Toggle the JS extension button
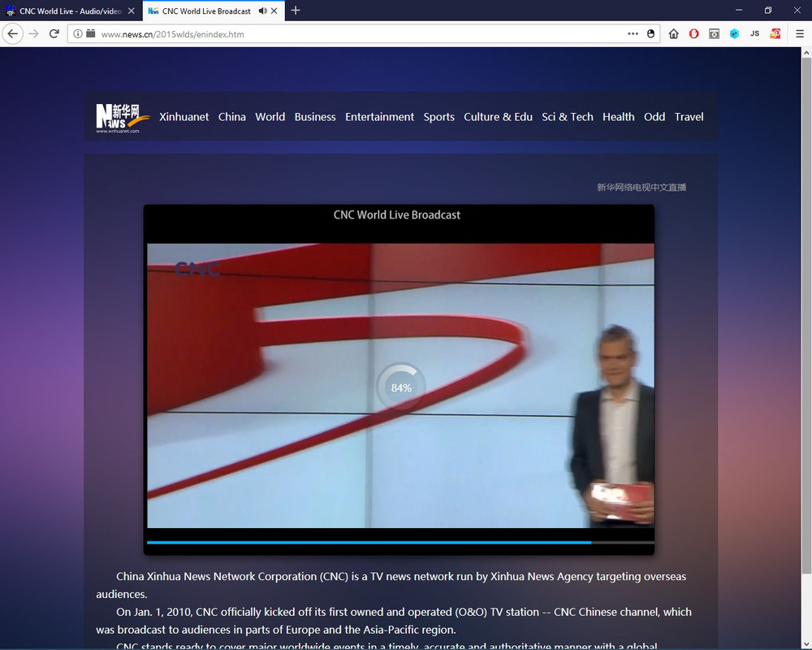Screen dimensions: 812x650 pyautogui.click(x=754, y=34)
